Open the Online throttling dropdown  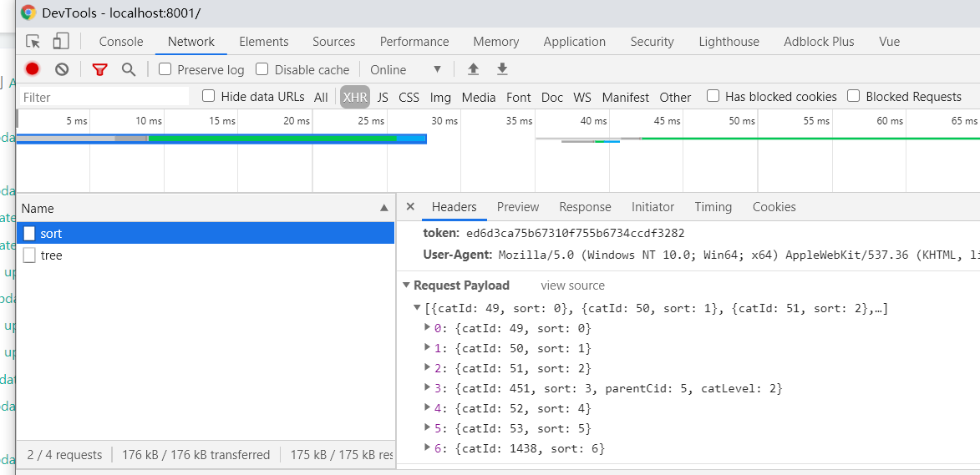tap(406, 69)
